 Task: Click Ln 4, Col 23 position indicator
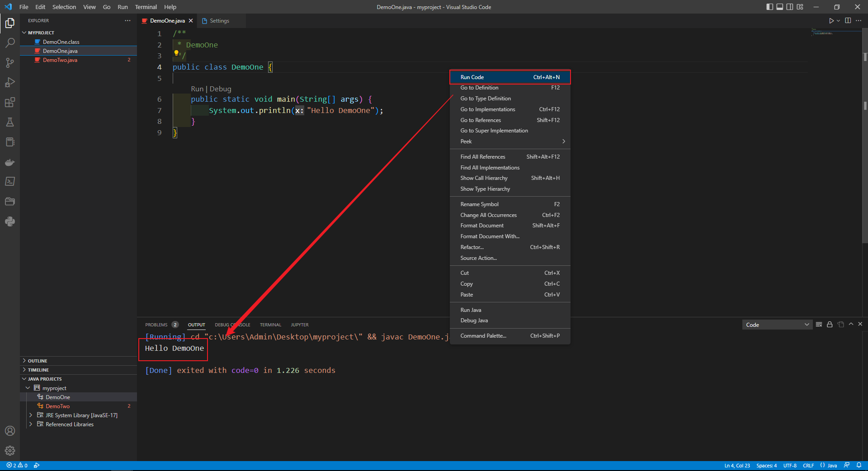(x=737, y=466)
